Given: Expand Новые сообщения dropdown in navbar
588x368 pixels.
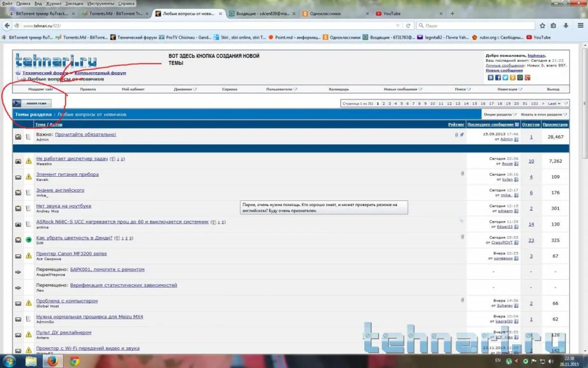Looking at the screenshot, I should [x=403, y=89].
